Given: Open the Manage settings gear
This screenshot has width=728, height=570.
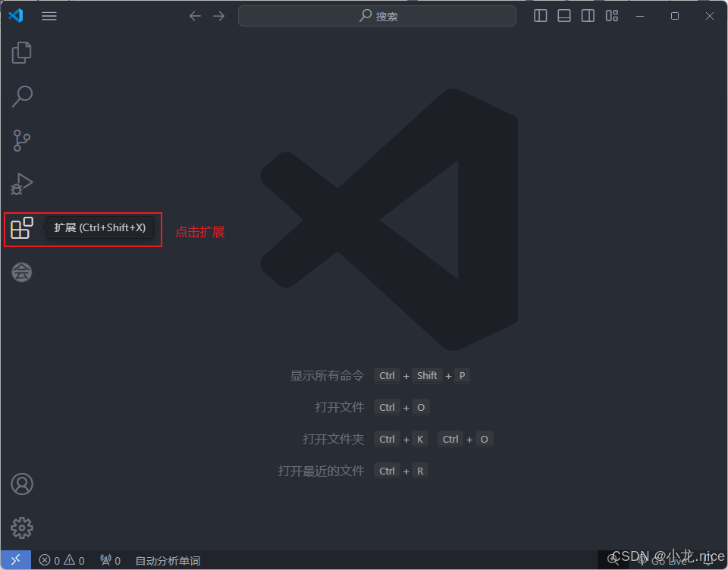Looking at the screenshot, I should point(22,528).
